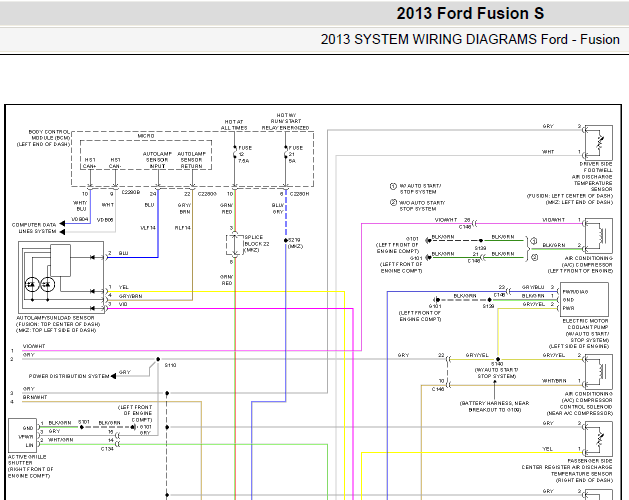Click the '2013 Ford Fusion S' page title
Viewport: 629px width, 500px height.
coord(470,14)
